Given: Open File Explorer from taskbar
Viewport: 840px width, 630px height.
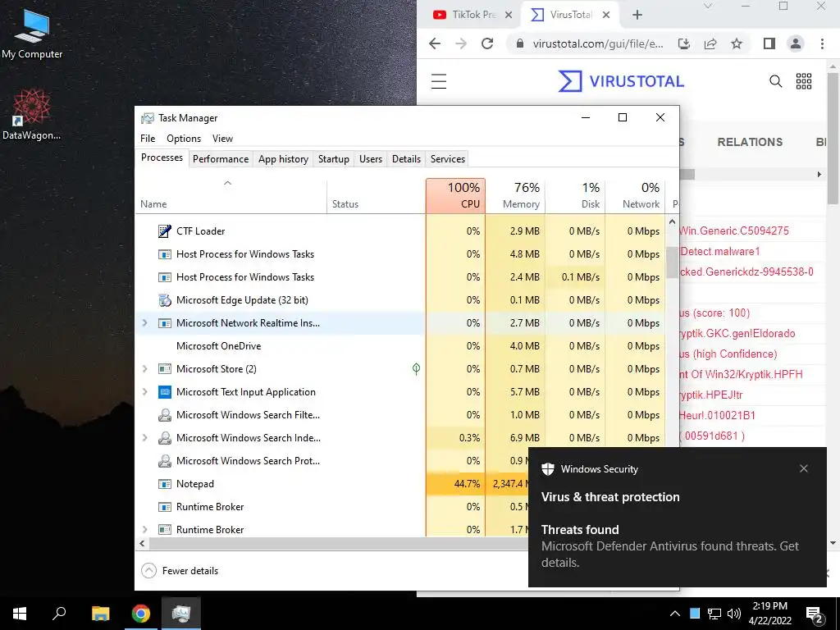Looking at the screenshot, I should click(x=100, y=614).
